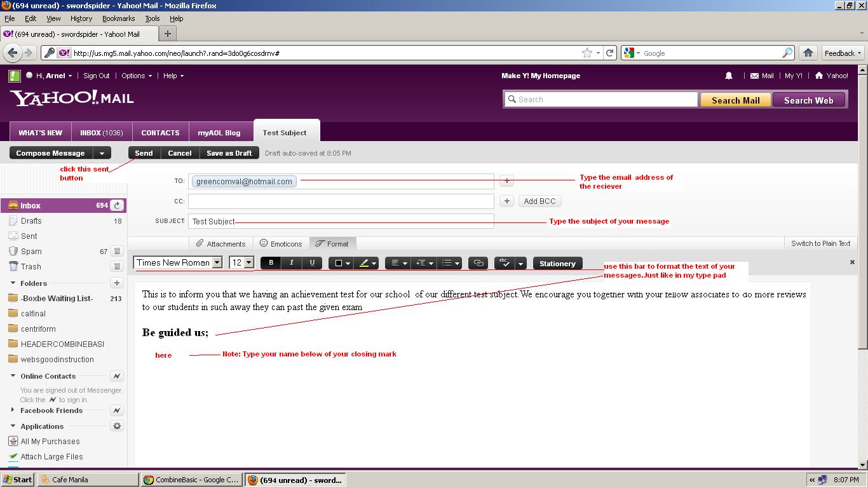Reload the page in Firefox
Viewport: 868px width, 488px height.
(610, 53)
